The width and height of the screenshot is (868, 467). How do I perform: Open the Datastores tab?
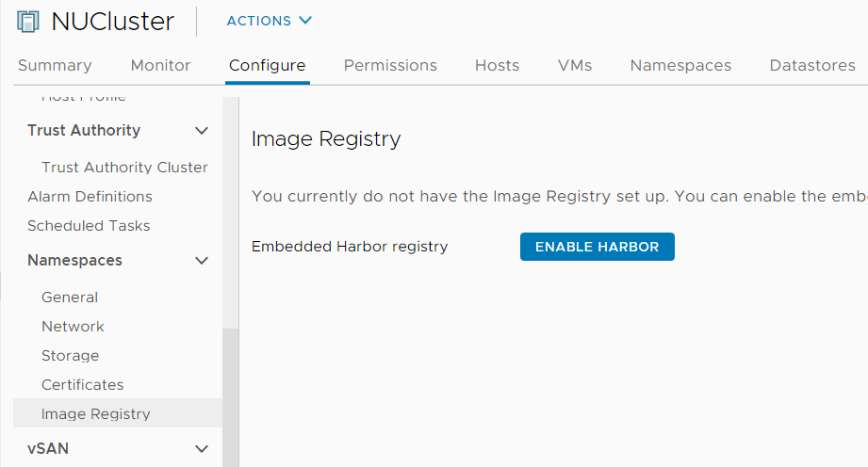click(812, 65)
